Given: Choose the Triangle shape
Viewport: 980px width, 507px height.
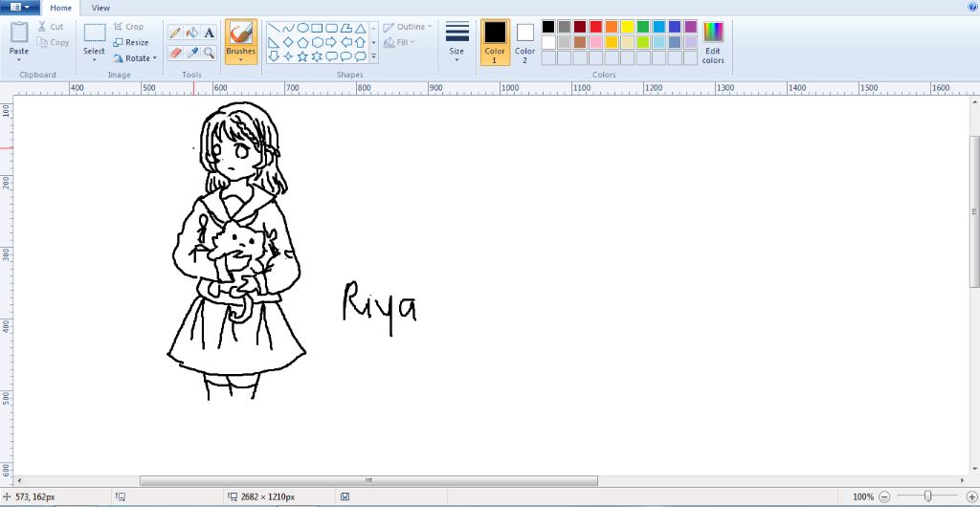Looking at the screenshot, I should pos(360,28).
